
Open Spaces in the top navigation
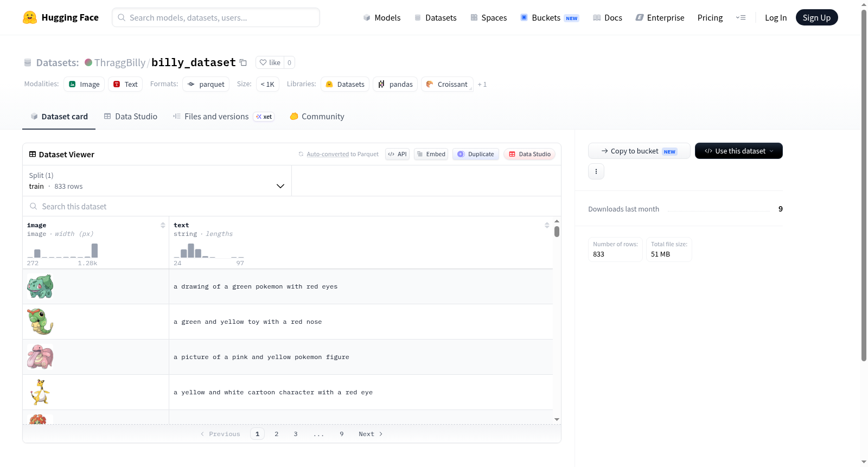coord(489,18)
